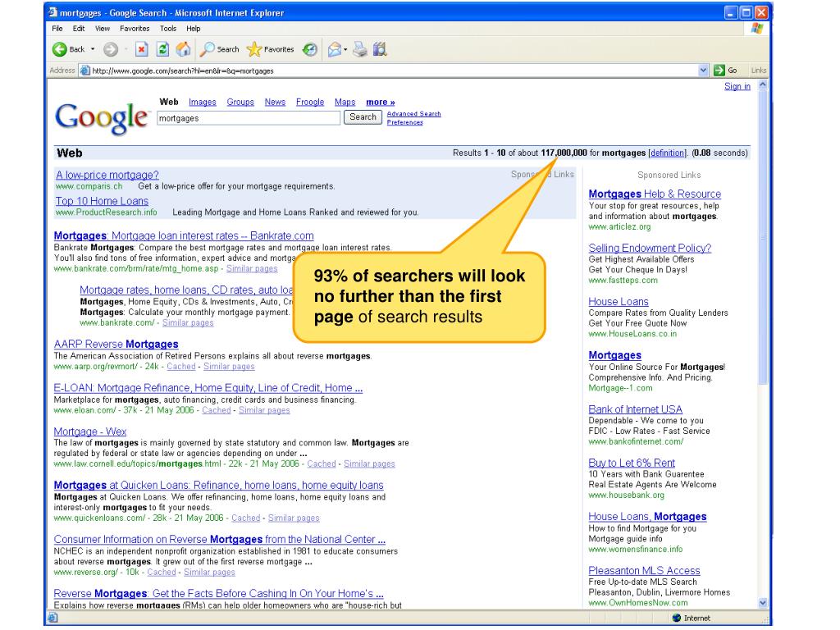Click the Sign in link
Image resolution: width=840 pixels, height=630 pixels.
point(737,86)
